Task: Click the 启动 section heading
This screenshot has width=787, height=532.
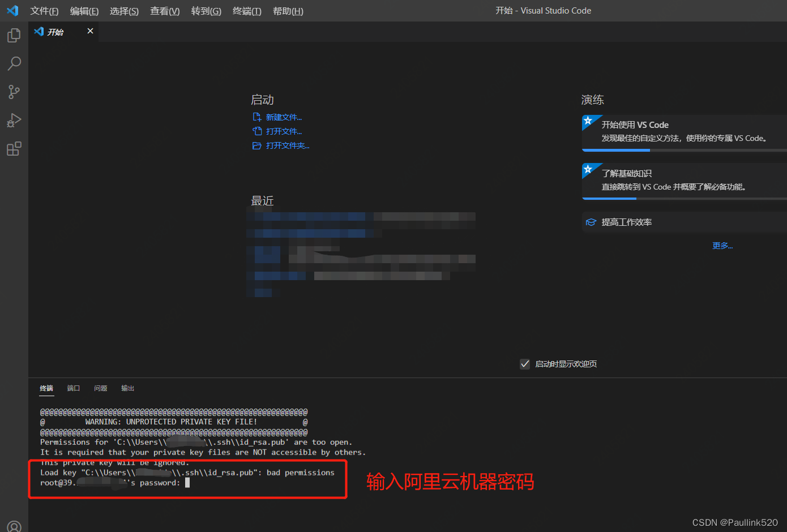Action: coord(262,100)
